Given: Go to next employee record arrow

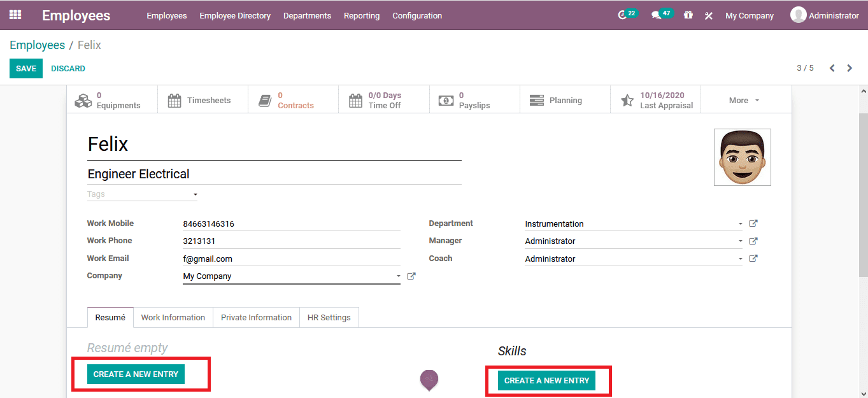Looking at the screenshot, I should 850,68.
